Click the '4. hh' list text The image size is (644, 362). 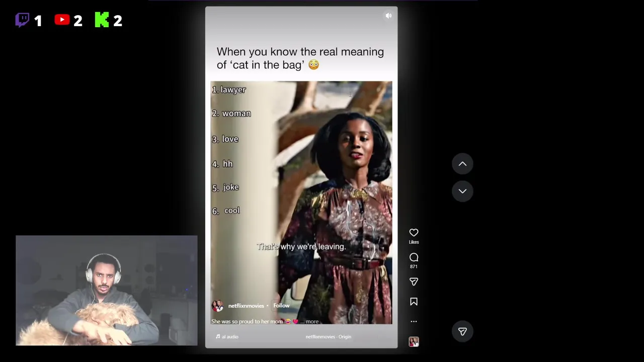222,164
